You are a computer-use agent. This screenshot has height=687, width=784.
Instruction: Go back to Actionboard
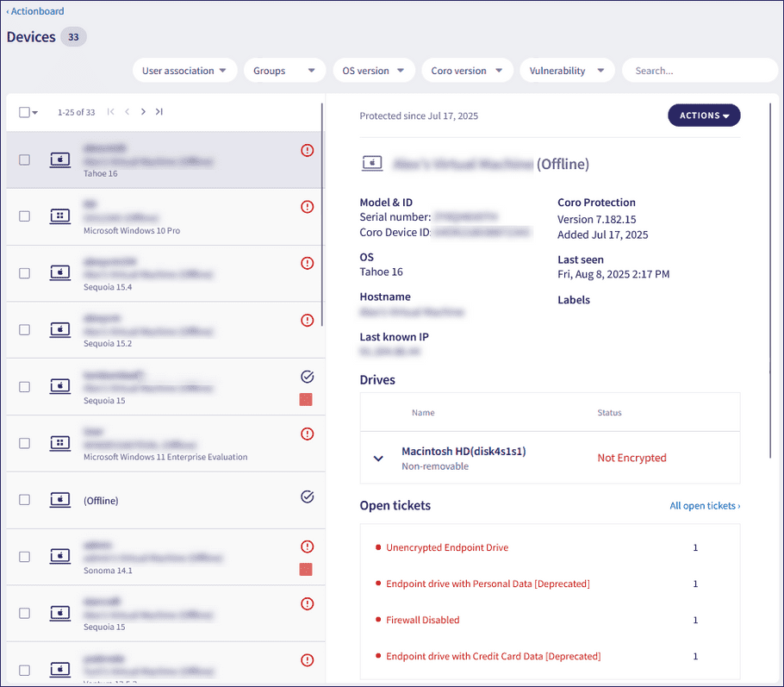pos(35,11)
